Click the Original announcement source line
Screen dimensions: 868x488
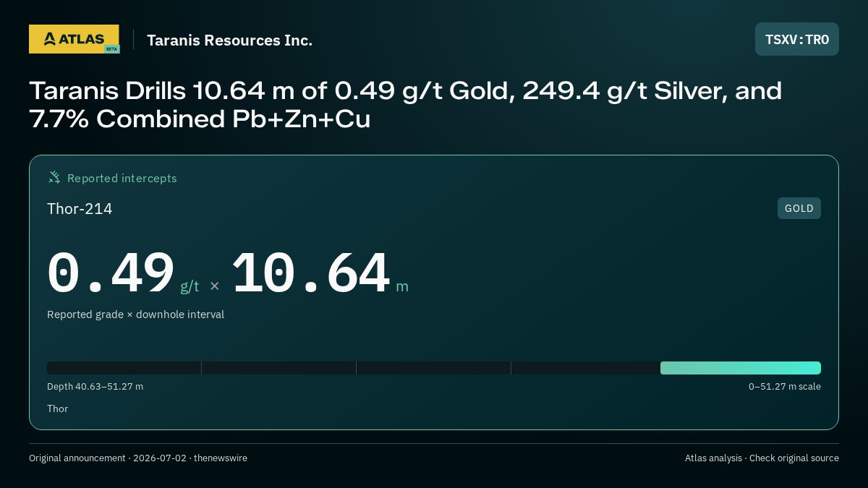[138, 458]
